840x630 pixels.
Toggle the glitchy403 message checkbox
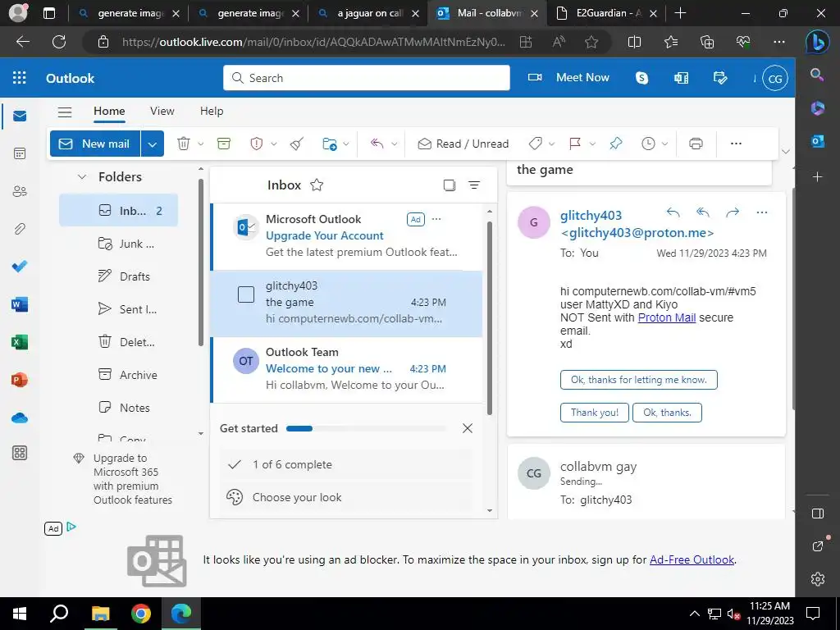[x=246, y=294]
